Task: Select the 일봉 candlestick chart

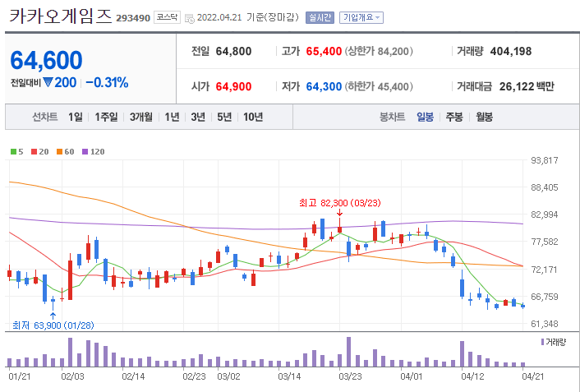Action: point(425,117)
